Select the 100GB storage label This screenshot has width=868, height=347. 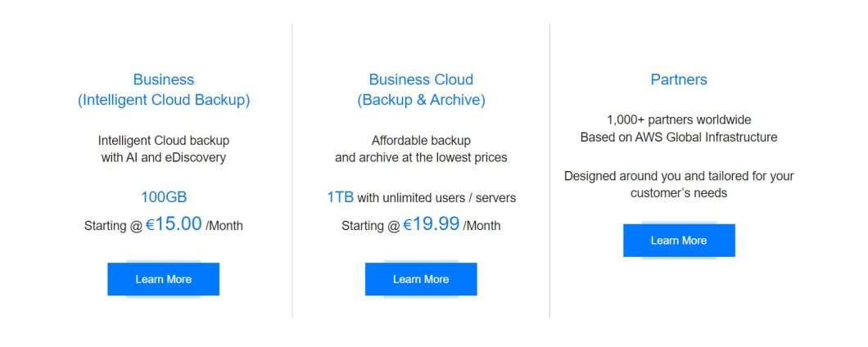pos(164,197)
